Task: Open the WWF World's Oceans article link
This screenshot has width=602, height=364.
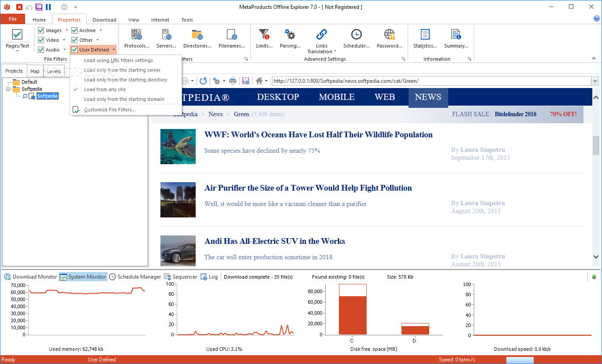Action: (x=319, y=135)
